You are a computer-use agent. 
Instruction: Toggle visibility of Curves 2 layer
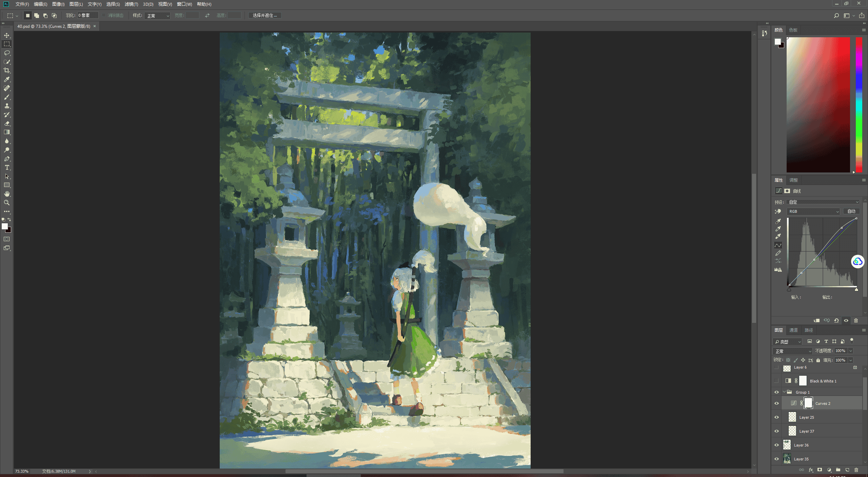[x=776, y=403]
